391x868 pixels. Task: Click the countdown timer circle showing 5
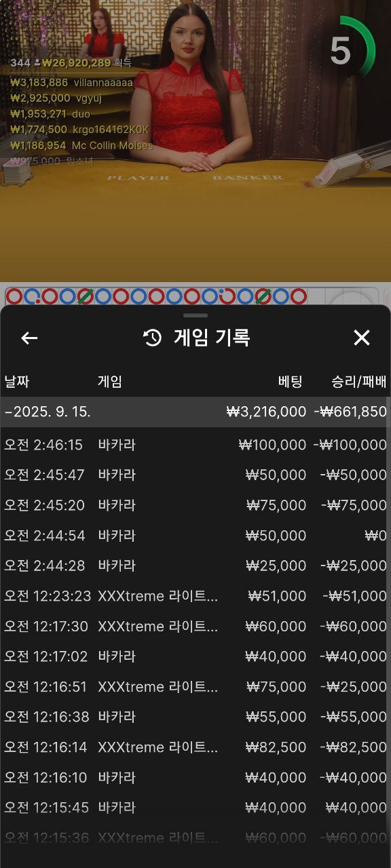coord(346,49)
